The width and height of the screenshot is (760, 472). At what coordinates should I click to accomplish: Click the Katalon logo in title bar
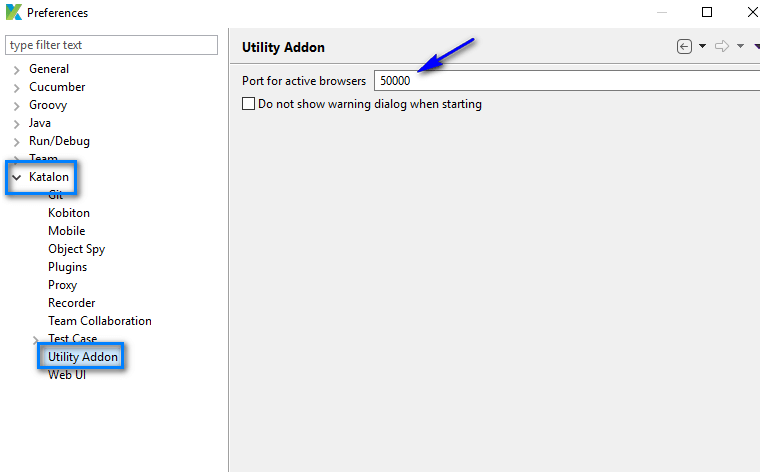[14, 12]
